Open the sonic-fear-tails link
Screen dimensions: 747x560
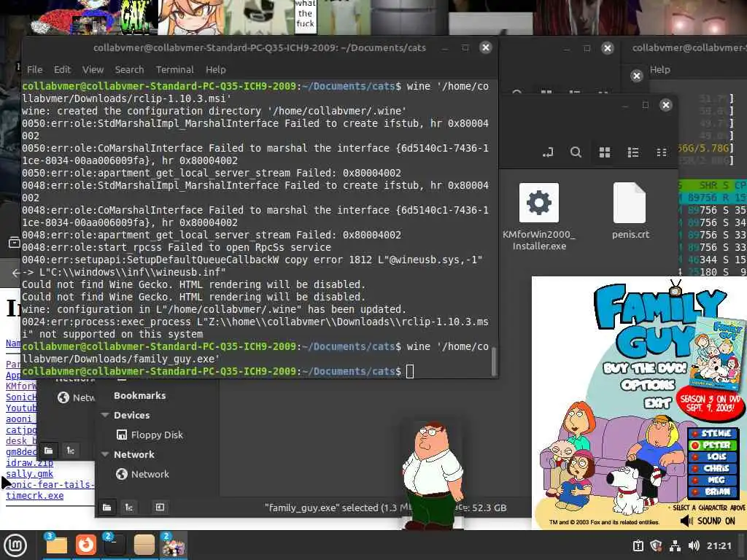[50, 485]
